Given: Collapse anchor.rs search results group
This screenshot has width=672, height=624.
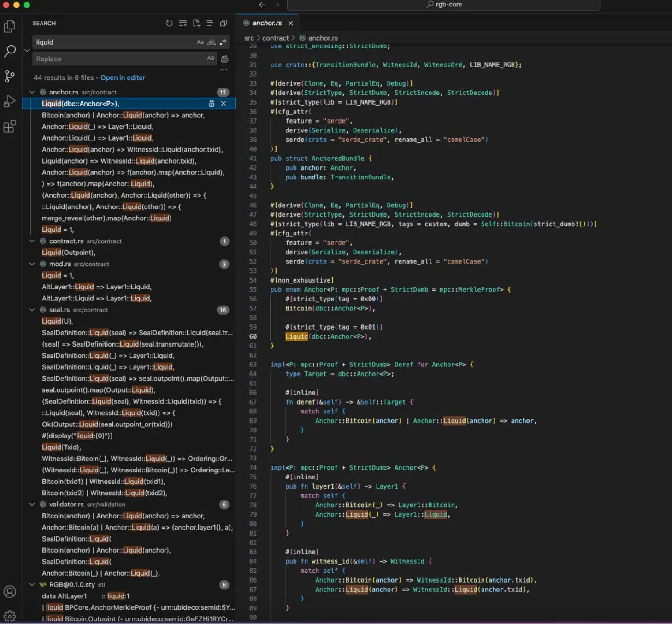Looking at the screenshot, I should (32, 92).
